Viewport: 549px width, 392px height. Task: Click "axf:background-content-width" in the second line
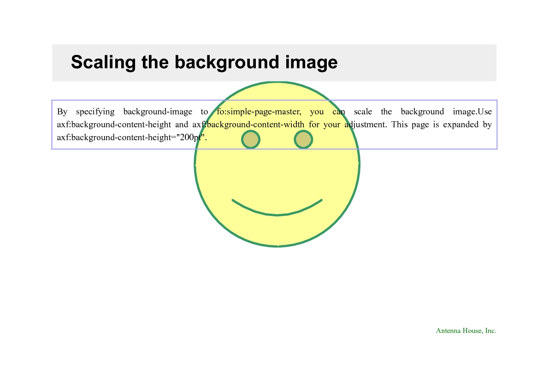tap(248, 125)
